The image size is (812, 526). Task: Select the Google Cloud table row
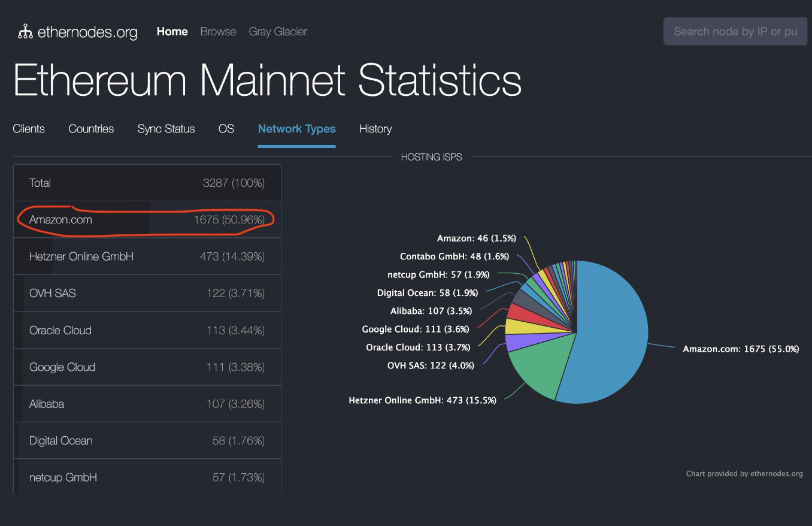tap(147, 367)
